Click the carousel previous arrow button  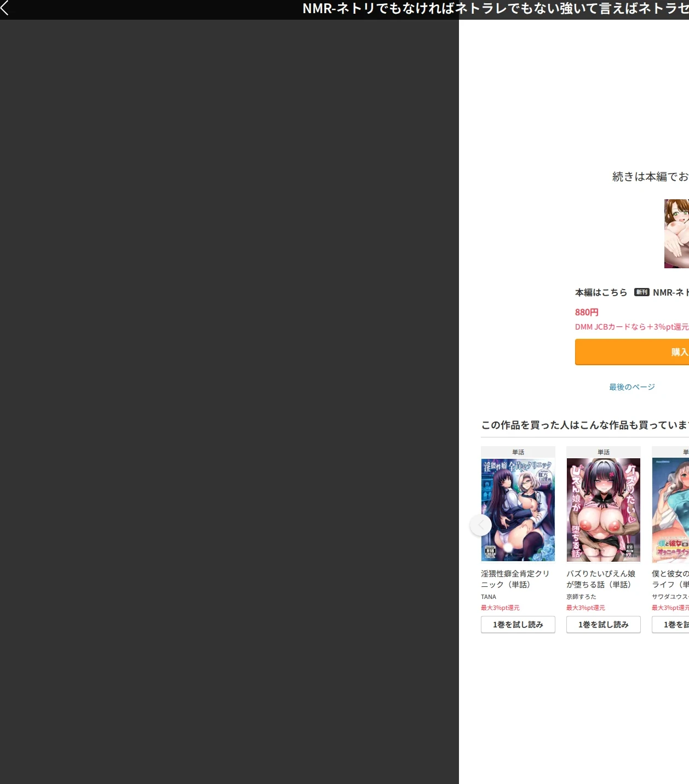pos(481,525)
